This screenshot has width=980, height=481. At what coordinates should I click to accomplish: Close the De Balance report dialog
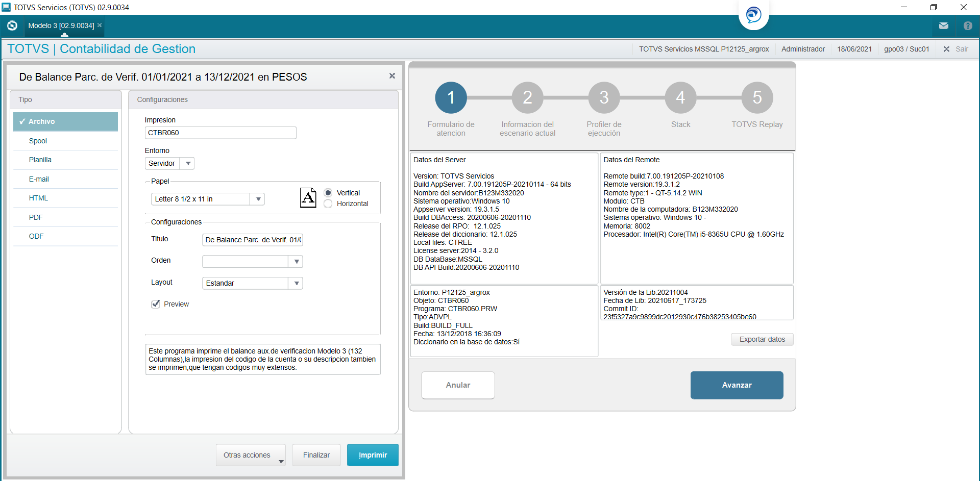point(392,75)
